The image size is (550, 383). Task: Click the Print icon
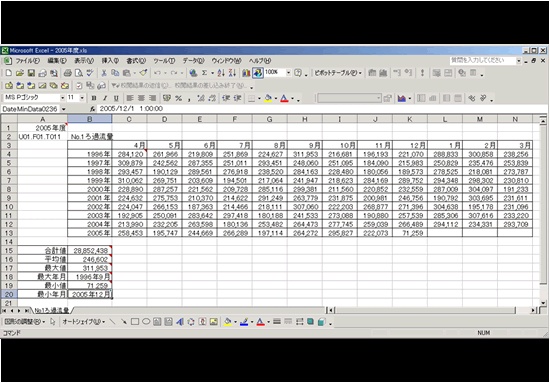pyautogui.click(x=68, y=73)
